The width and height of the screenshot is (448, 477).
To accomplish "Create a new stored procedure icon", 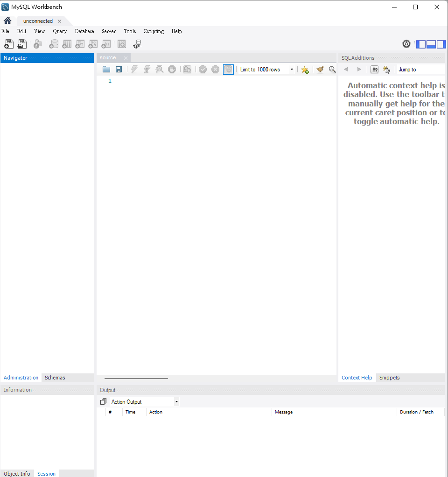I will click(93, 44).
